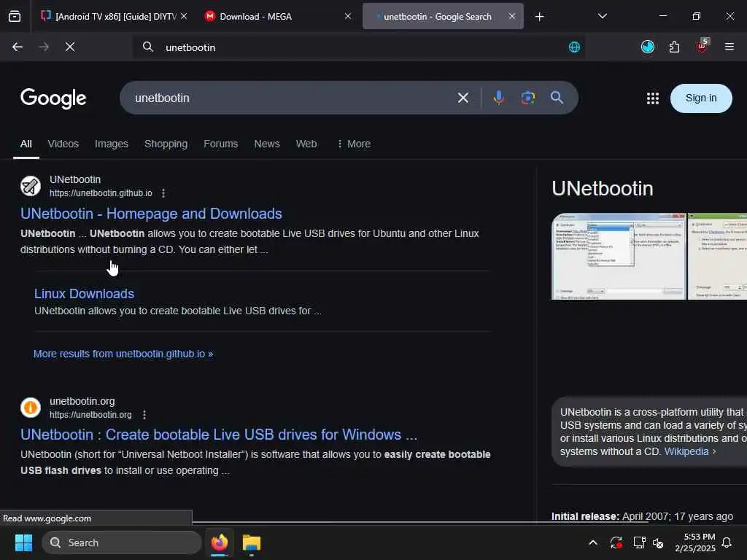
Task: Open the clock showing 5:53 PM
Action: coord(695,542)
